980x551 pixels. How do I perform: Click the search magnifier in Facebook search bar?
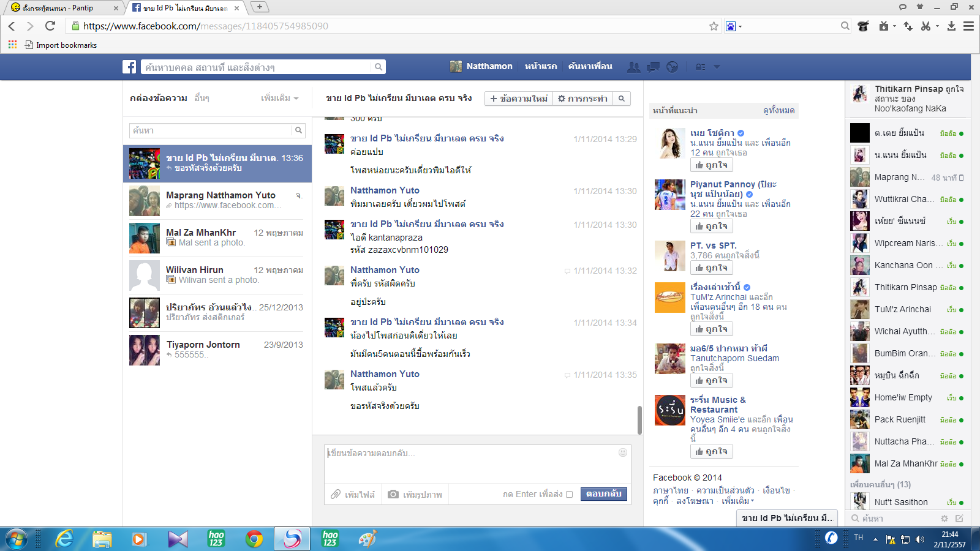pyautogui.click(x=379, y=67)
